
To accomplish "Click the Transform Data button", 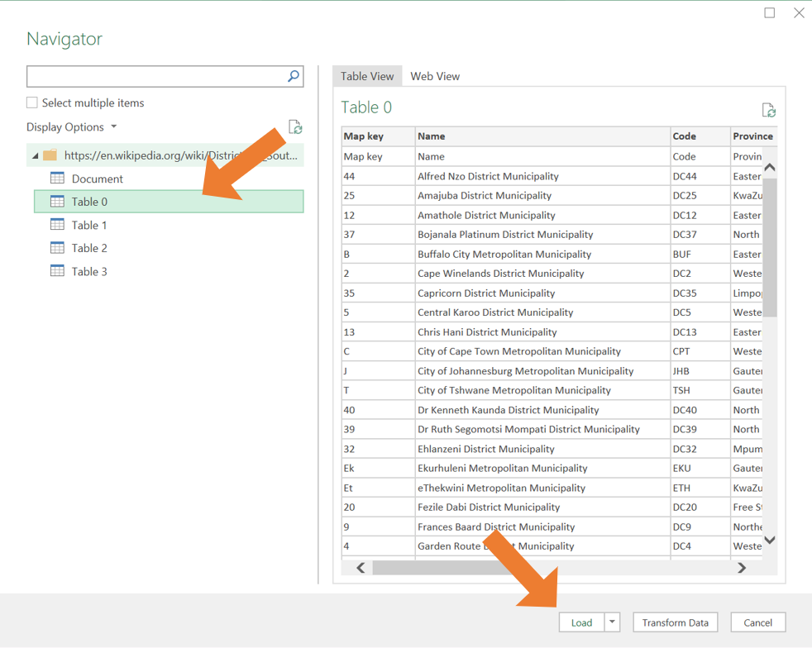I will [676, 622].
